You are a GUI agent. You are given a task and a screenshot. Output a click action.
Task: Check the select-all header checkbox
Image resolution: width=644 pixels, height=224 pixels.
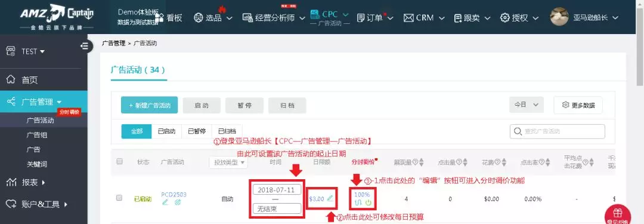pyautogui.click(x=119, y=161)
